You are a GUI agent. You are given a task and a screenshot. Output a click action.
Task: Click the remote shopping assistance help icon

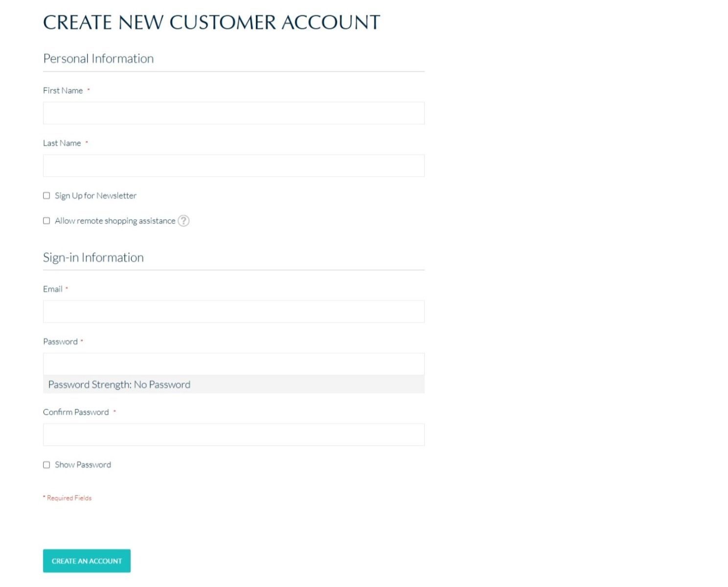(183, 221)
